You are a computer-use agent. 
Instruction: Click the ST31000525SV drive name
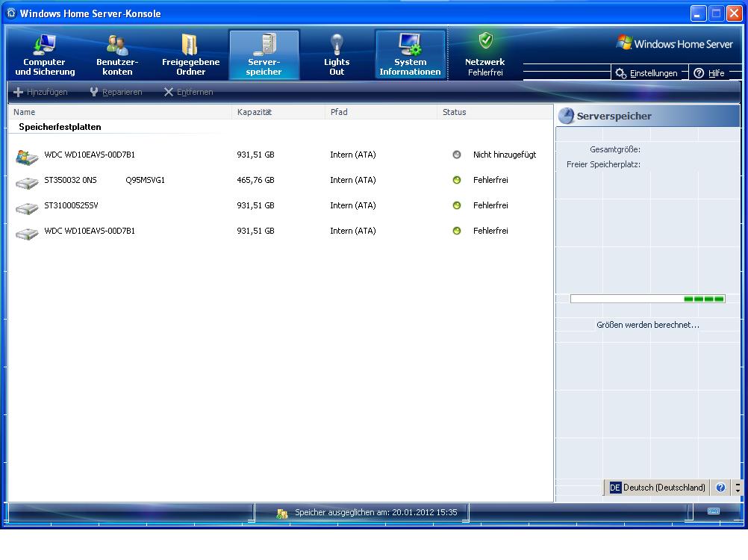tap(71, 205)
